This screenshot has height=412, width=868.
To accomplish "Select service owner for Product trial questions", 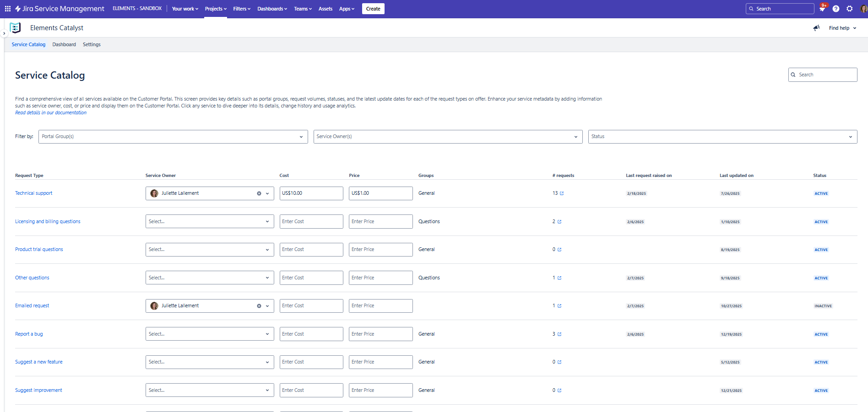I will [209, 250].
